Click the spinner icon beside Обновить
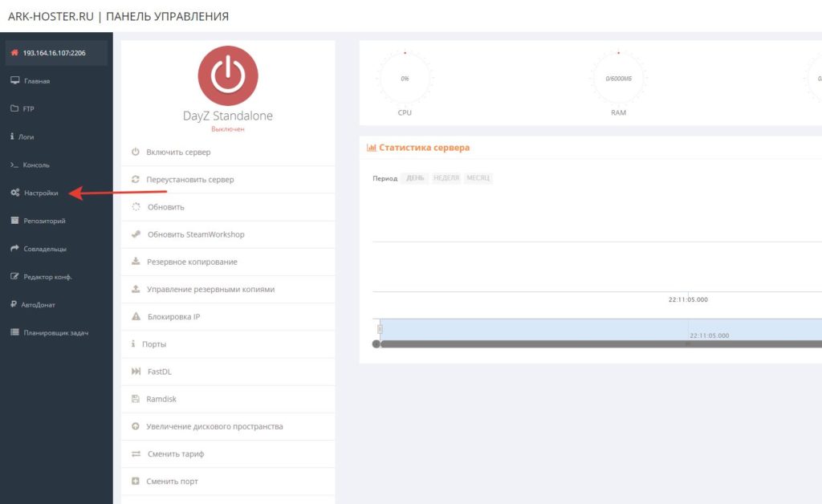822x504 pixels. pos(136,206)
